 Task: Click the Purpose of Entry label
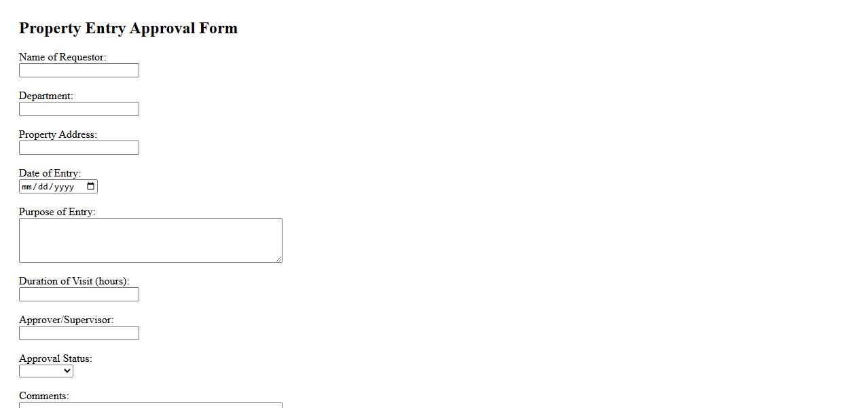pos(57,212)
